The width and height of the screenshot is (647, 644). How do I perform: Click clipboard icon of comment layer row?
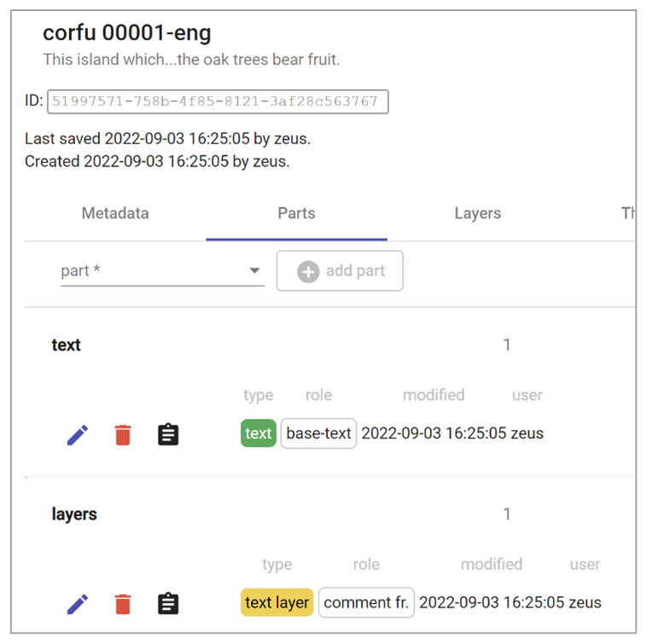[x=168, y=604]
